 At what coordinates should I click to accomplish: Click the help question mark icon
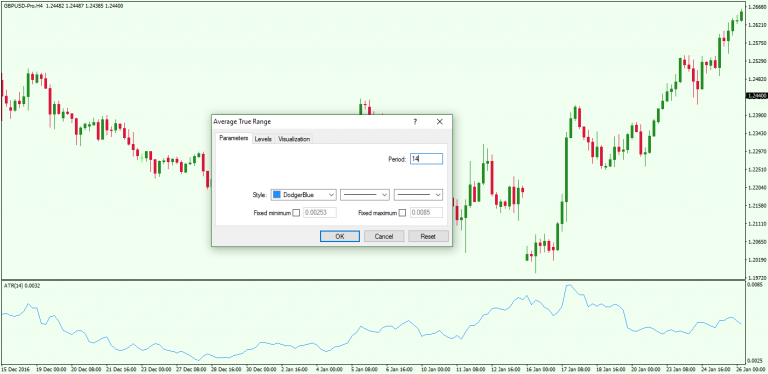click(x=414, y=121)
